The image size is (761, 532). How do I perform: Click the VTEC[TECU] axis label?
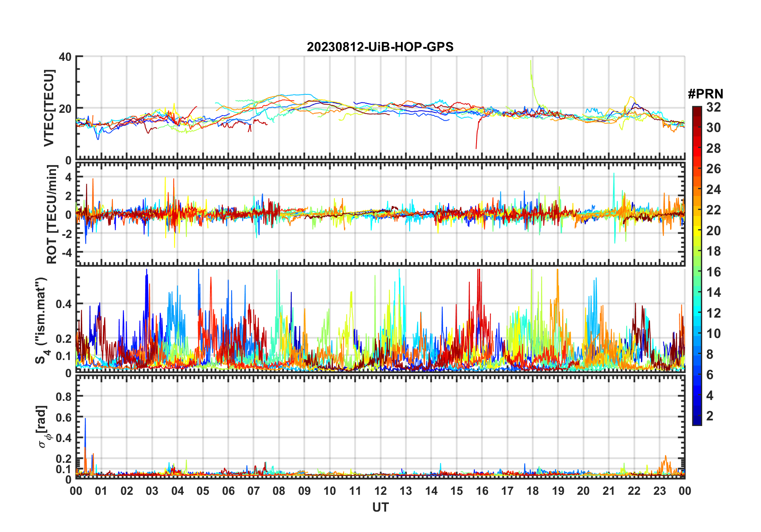(x=49, y=108)
